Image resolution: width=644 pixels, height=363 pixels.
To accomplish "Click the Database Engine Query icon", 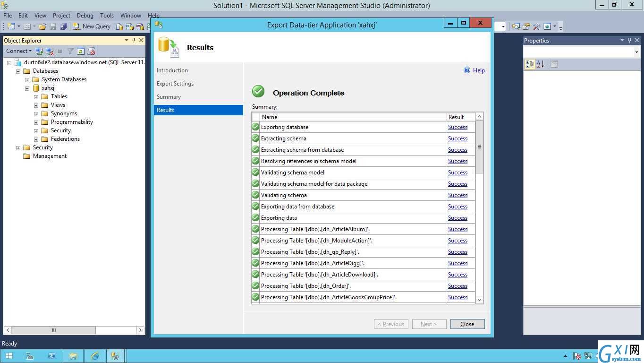I will coord(119,26).
